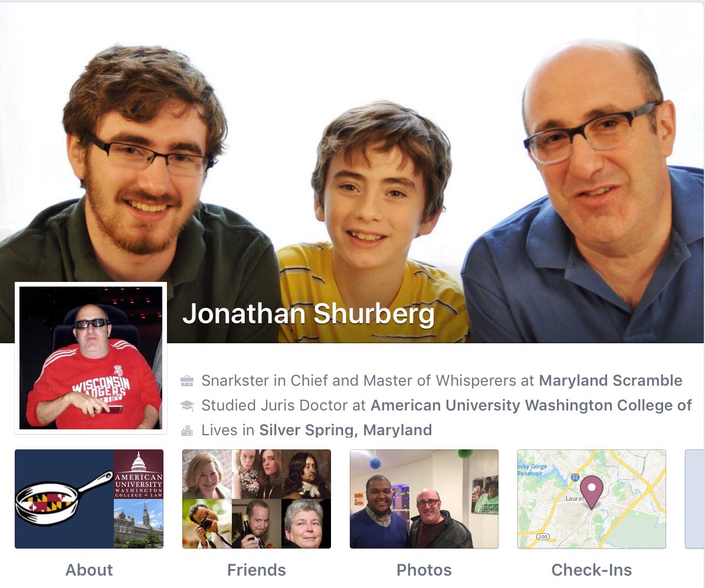
Task: Click the briefcase work icon
Action: click(x=187, y=381)
